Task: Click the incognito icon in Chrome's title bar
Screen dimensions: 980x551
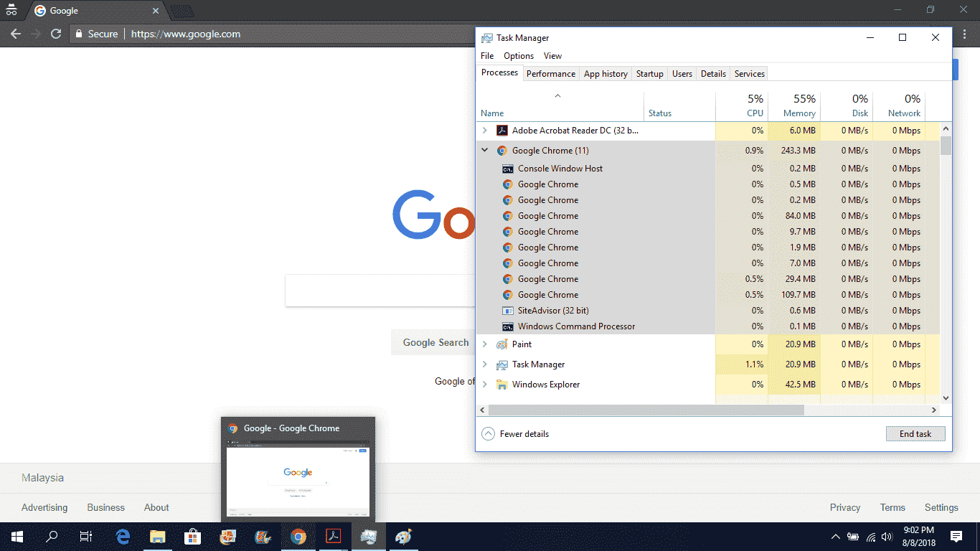Action: [x=11, y=11]
